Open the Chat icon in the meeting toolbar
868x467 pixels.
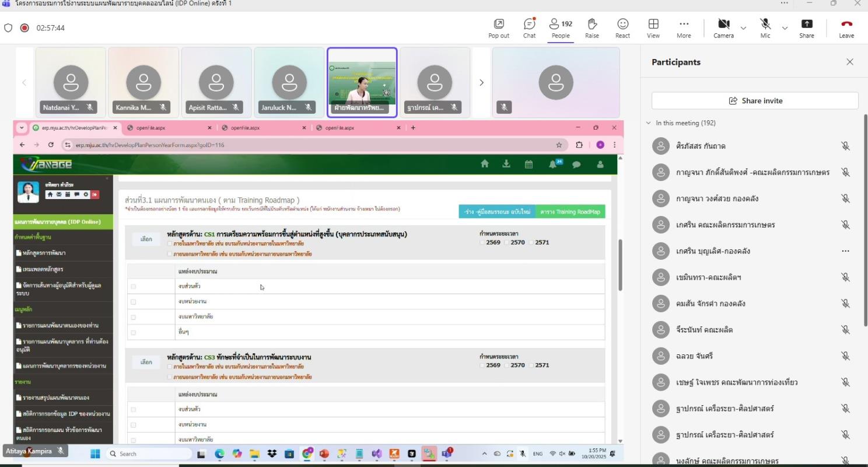[x=529, y=27]
